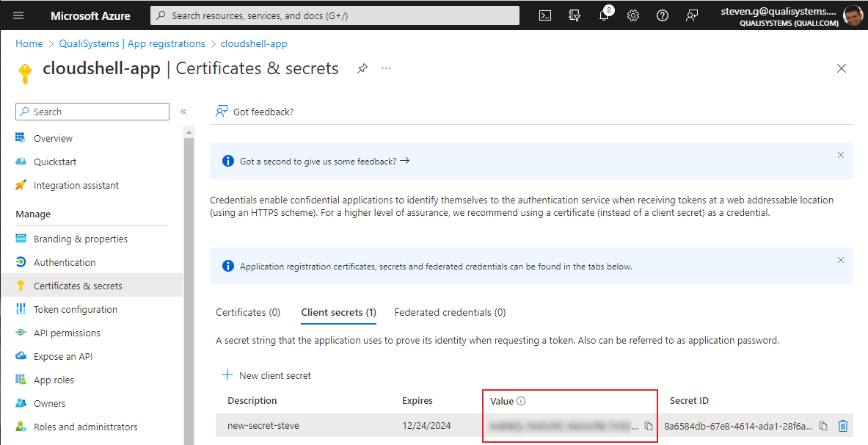868x445 pixels.
Task: Open the notifications bell
Action: tap(604, 15)
